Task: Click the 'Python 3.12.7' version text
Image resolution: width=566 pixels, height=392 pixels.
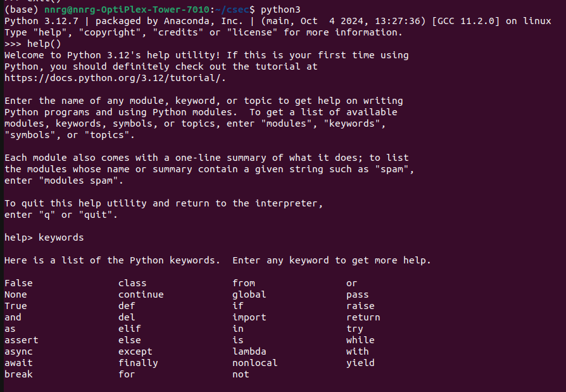Action: (x=41, y=22)
